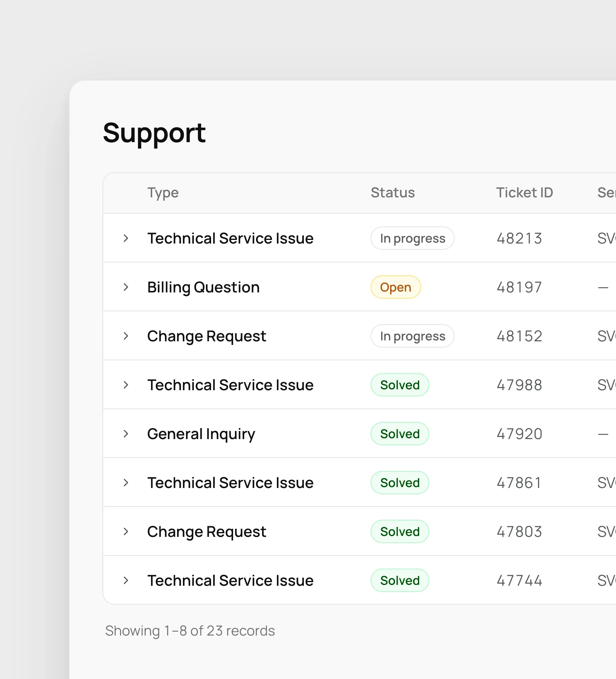Viewport: 616px width, 679px height.
Task: Click the Type column header
Action: [163, 193]
